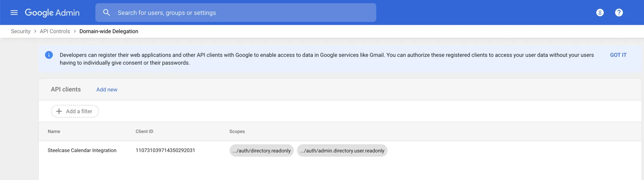This screenshot has width=644, height=180.
Task: Open the Help question mark icon
Action: [x=619, y=12]
